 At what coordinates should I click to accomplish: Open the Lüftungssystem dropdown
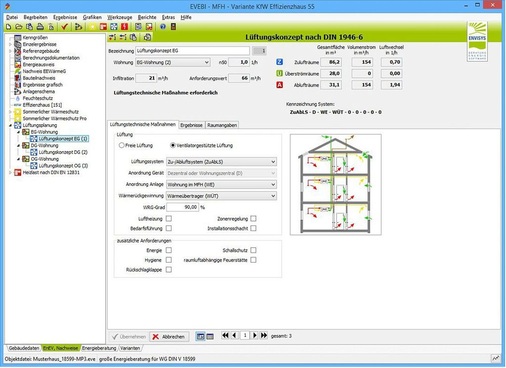click(221, 162)
